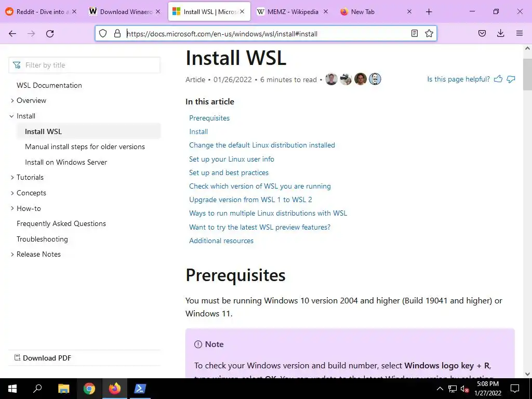Screen dimensions: 532x399
Task: Jump to Ways to run multiple Linux distributions
Action: [x=268, y=213]
